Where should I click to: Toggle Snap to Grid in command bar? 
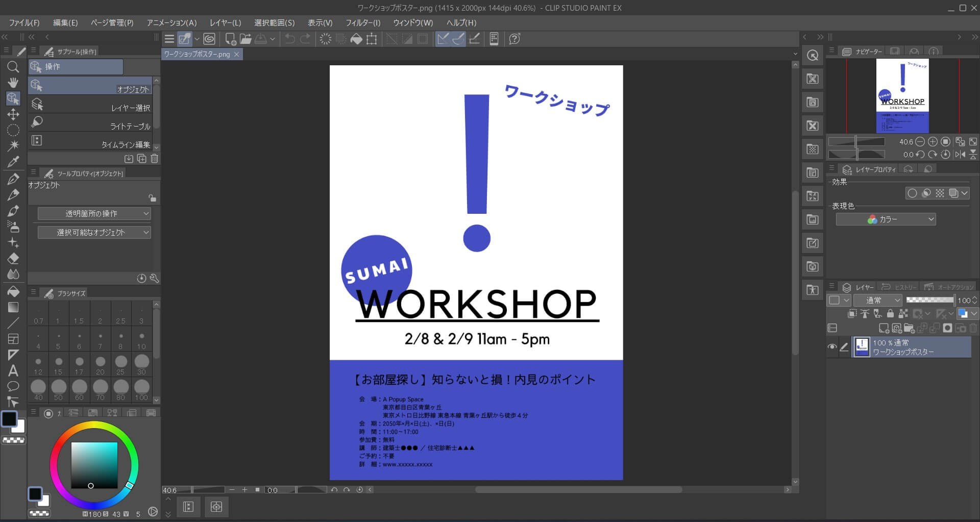click(x=474, y=39)
